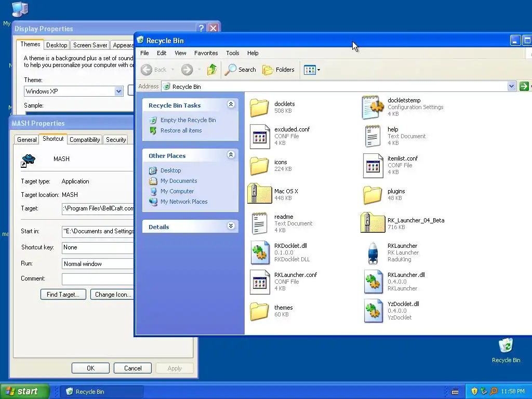Select the RKDocklet.dll file icon
The image size is (532, 399).
(260, 252)
